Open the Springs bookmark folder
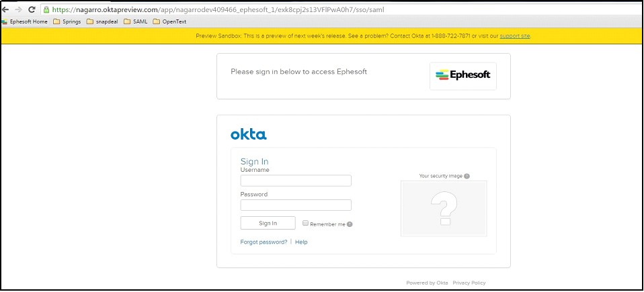Screen dimensions: 644x292 (67, 21)
